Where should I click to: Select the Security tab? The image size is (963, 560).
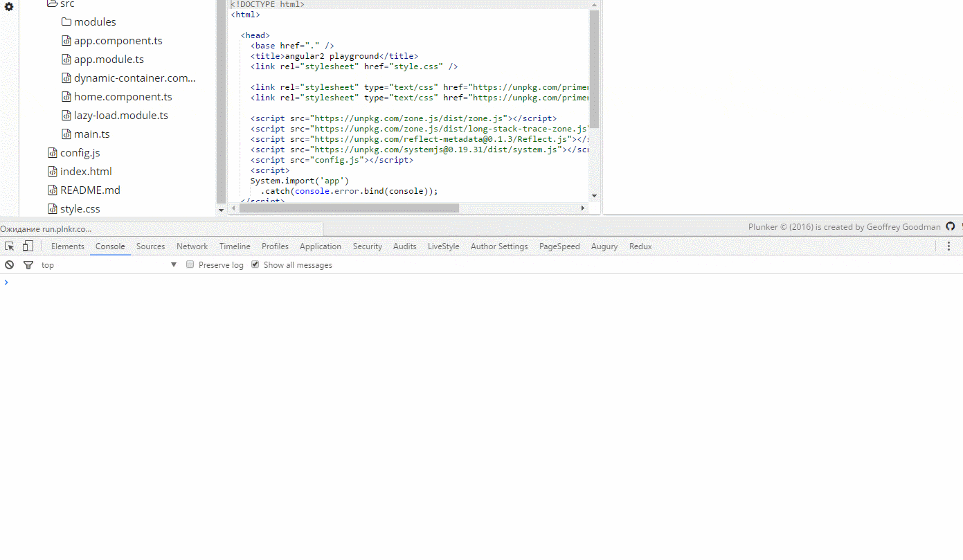tap(368, 246)
